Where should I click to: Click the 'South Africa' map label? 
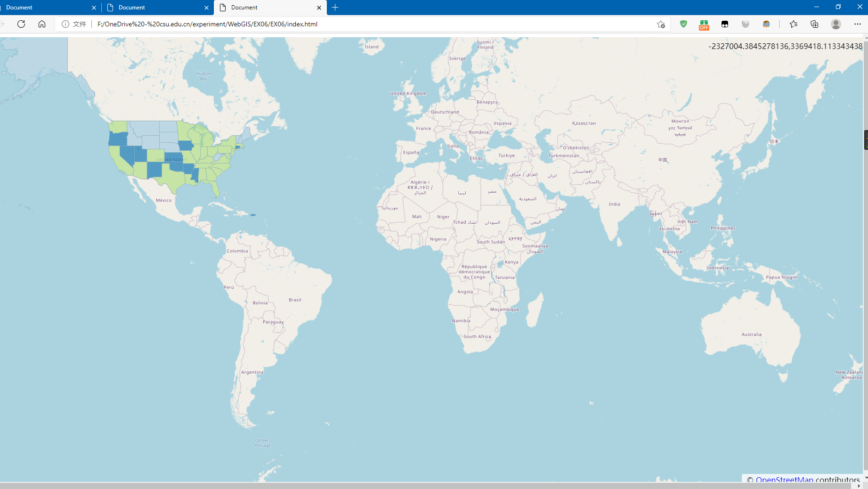(477, 336)
